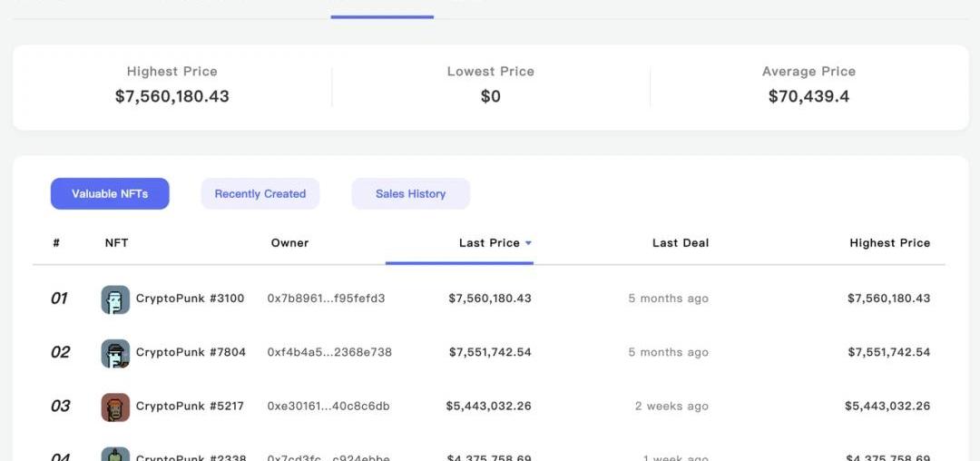The width and height of the screenshot is (980, 461).
Task: Toggle the Last Price sort arrow
Action: point(528,243)
